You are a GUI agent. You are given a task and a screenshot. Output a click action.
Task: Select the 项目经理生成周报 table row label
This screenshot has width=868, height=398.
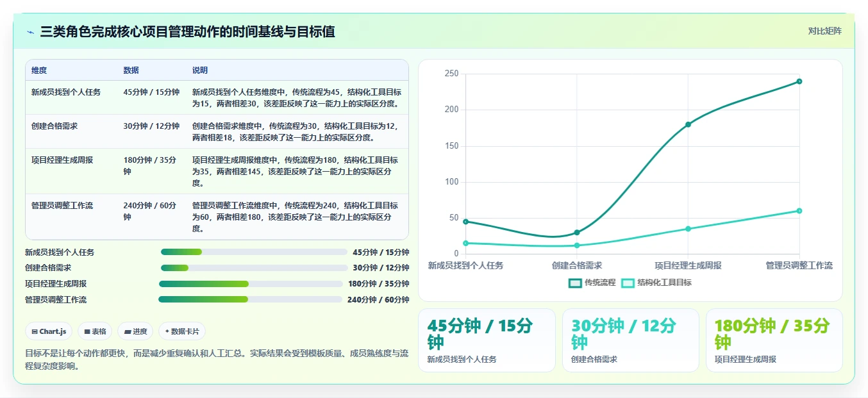tap(62, 160)
